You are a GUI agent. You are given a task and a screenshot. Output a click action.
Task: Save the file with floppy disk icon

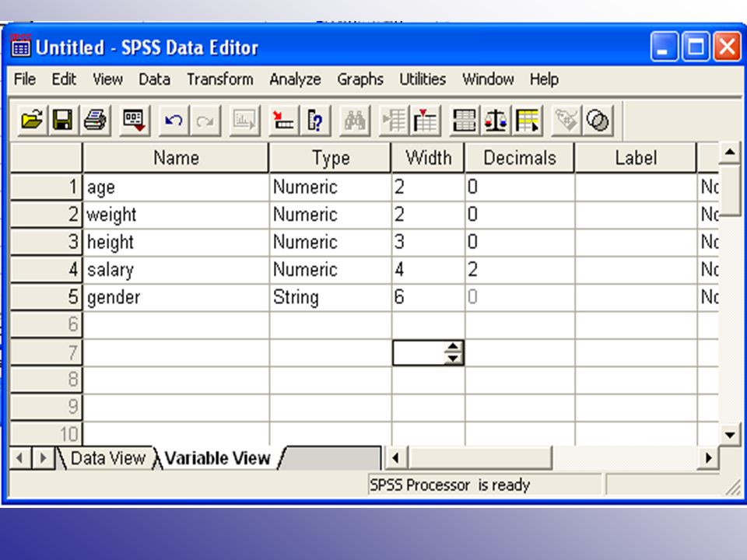point(63,120)
